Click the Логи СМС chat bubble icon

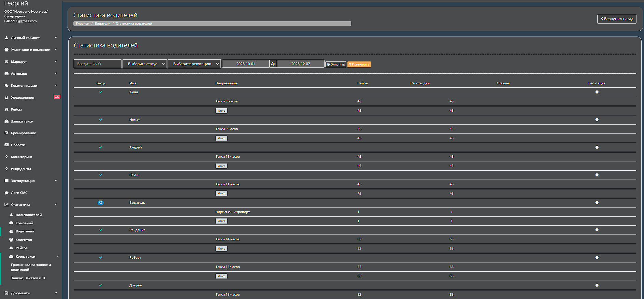coord(6,193)
